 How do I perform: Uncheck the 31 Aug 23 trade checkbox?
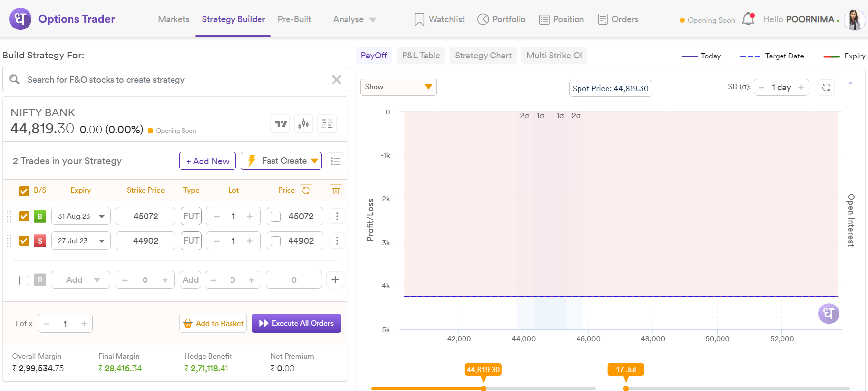pyautogui.click(x=24, y=216)
